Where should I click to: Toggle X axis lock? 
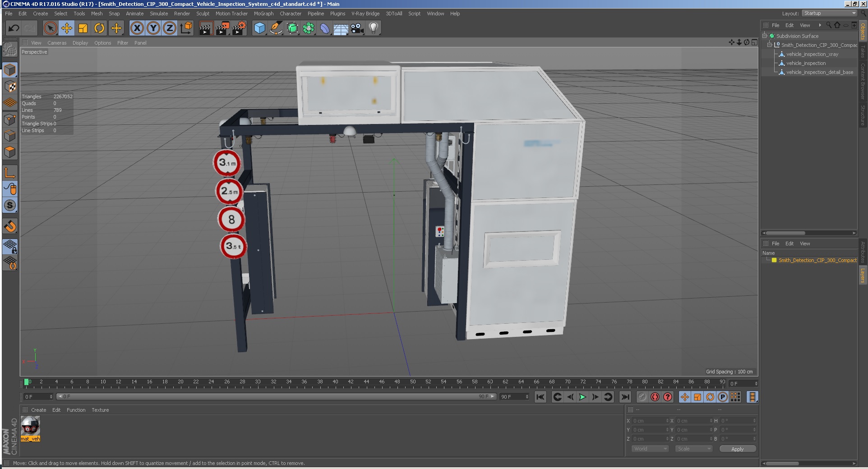tap(137, 28)
